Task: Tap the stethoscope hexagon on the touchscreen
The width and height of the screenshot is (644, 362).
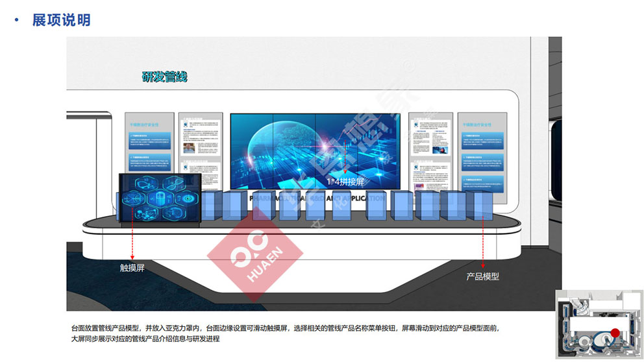Action: coord(146,184)
